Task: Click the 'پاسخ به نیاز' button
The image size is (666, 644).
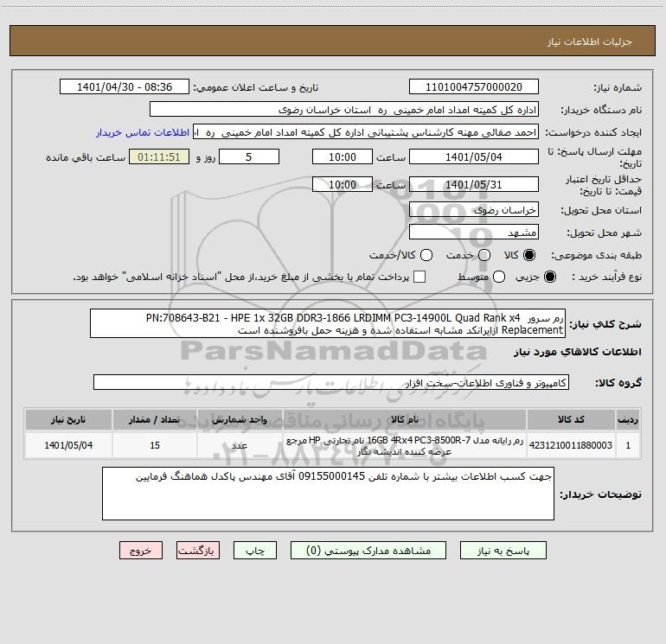Action: [503, 550]
